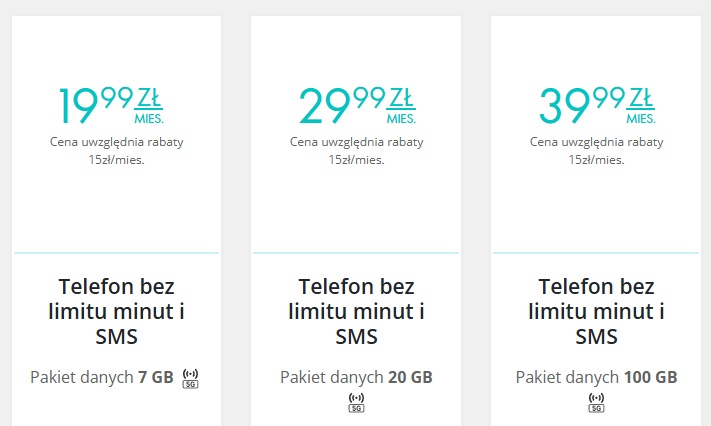Click the teal divider in the first card
Image resolution: width=711 pixels, height=426 pixels.
coord(117,253)
